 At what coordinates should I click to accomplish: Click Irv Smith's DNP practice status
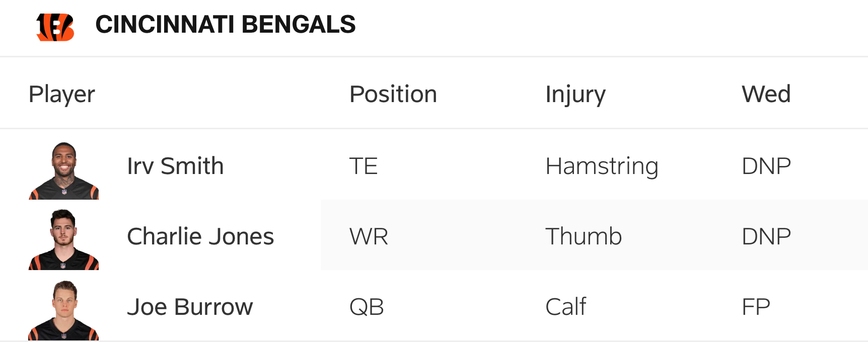point(766,166)
